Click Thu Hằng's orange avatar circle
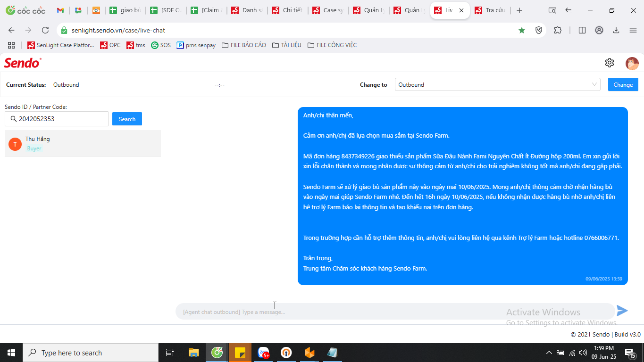This screenshot has width=644, height=362. pos(15,144)
